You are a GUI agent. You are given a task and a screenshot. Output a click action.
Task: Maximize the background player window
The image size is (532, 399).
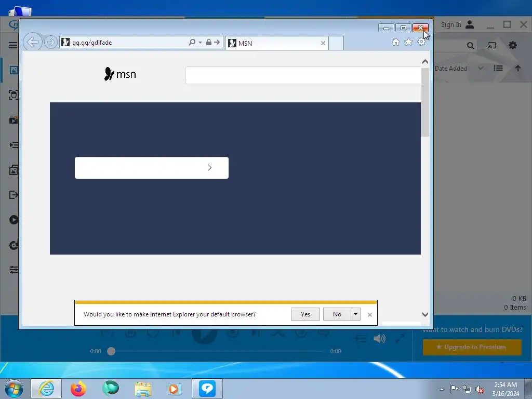point(507,24)
